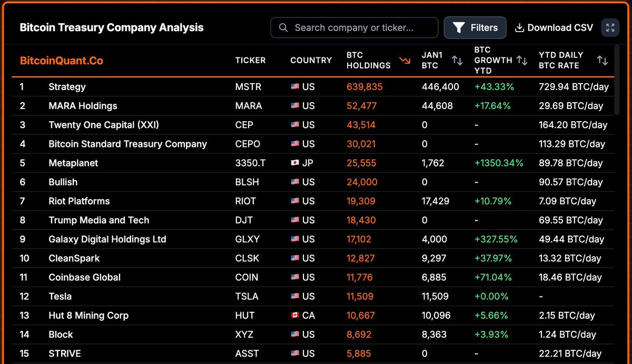Select the Tesla company name
The width and height of the screenshot is (632, 364).
click(x=60, y=297)
